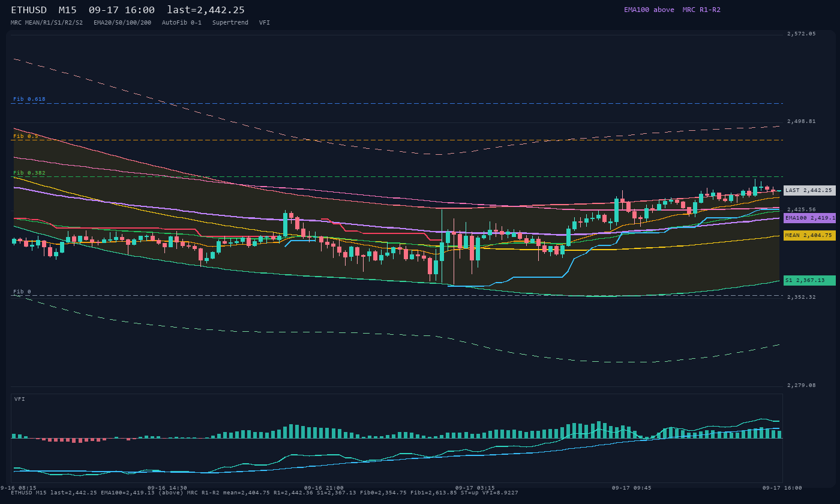
Task: Click the 09-17 09:45 time axis label
Action: [x=632, y=488]
